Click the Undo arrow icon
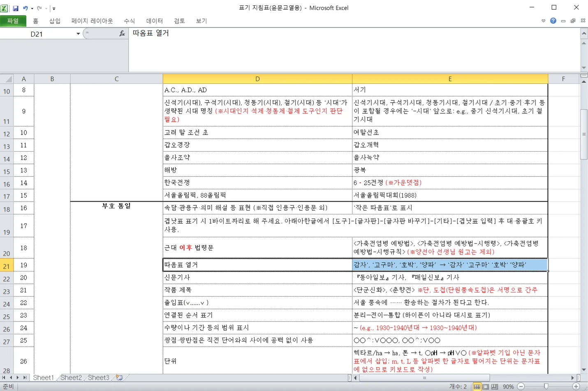This screenshot has height=391, width=588. pos(25,8)
